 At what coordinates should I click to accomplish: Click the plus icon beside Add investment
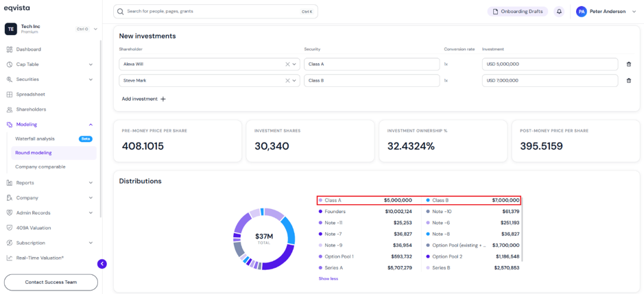[x=163, y=99]
